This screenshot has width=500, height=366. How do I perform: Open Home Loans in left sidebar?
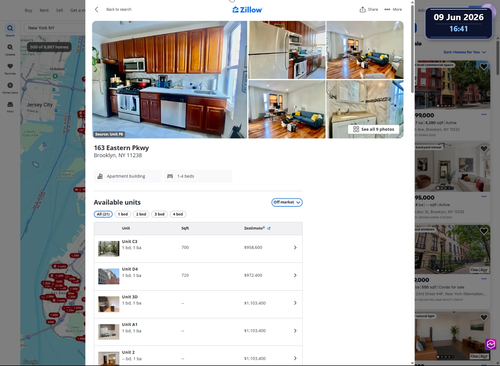click(x=10, y=87)
